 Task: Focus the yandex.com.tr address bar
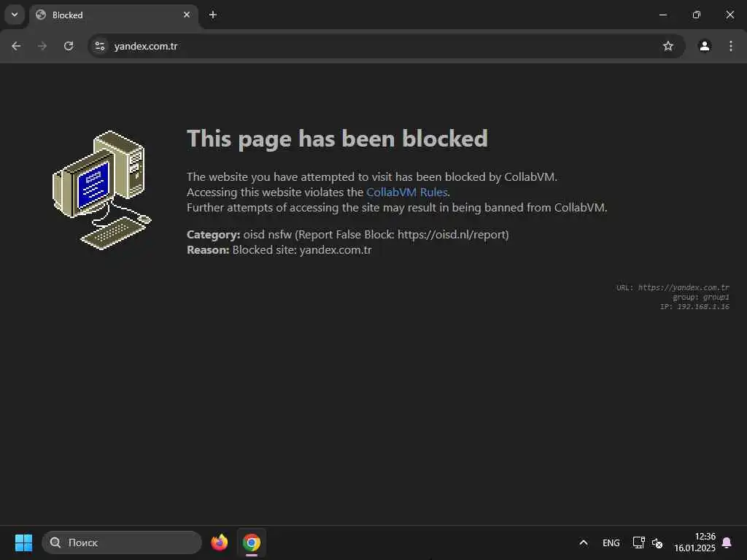pos(387,46)
